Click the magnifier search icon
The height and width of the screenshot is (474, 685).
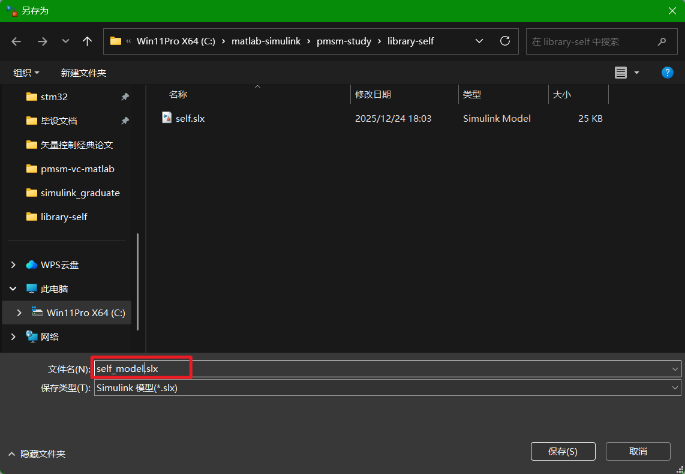tap(662, 42)
